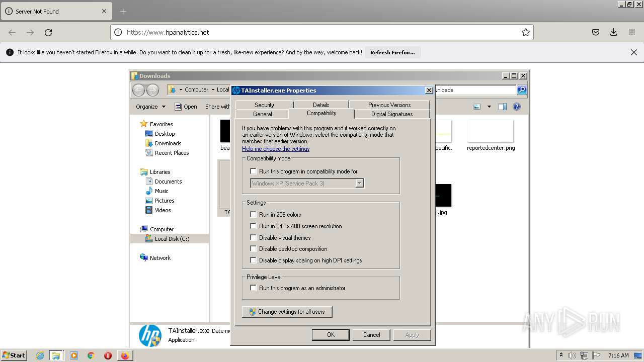Screen dimensions: 644x362
Task: Check Run this program as an administrator
Action: [254, 288]
